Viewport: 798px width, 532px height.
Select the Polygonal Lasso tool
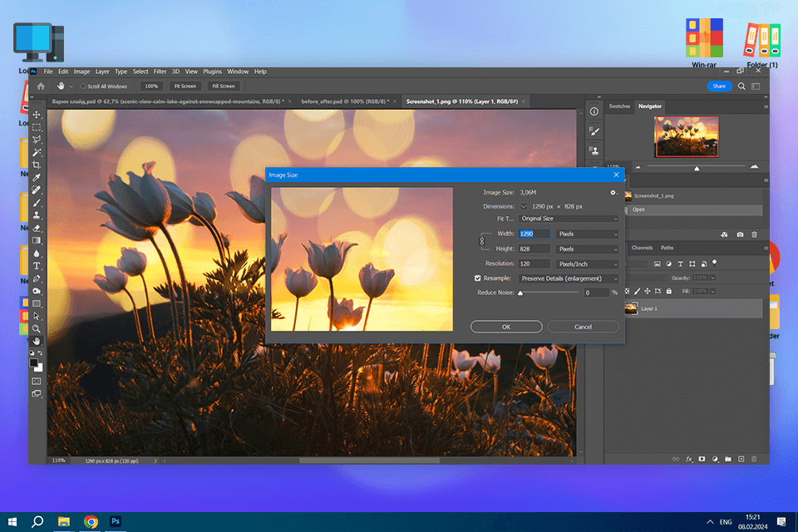point(37,140)
